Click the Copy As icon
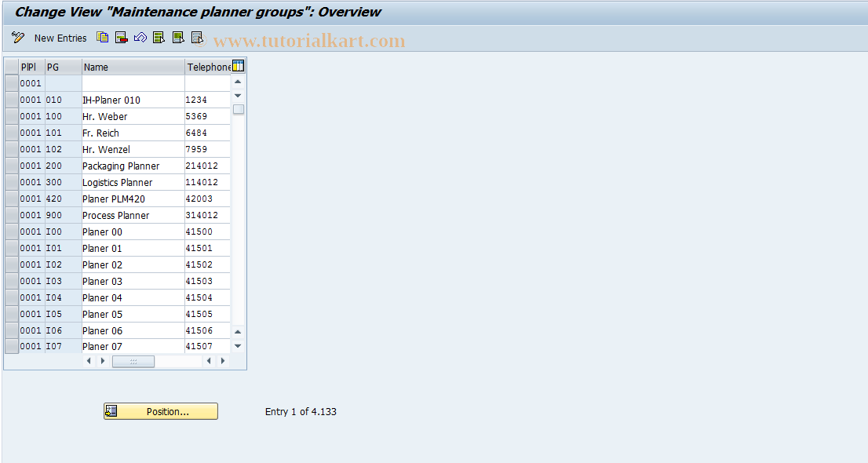Viewport: 868px width, 463px height. 102,38
